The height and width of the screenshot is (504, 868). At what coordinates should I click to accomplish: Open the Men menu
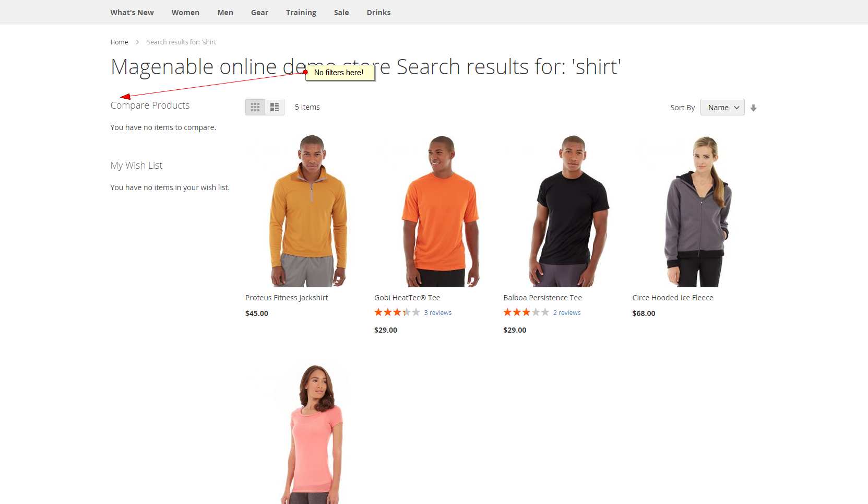(x=225, y=13)
